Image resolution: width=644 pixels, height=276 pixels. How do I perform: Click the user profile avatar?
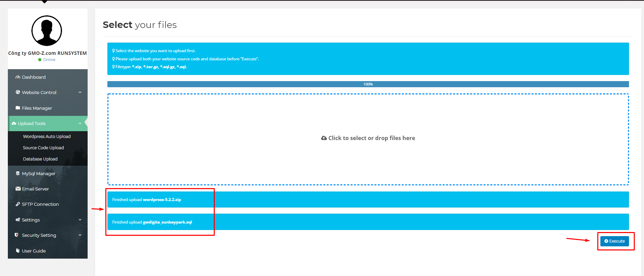(47, 31)
